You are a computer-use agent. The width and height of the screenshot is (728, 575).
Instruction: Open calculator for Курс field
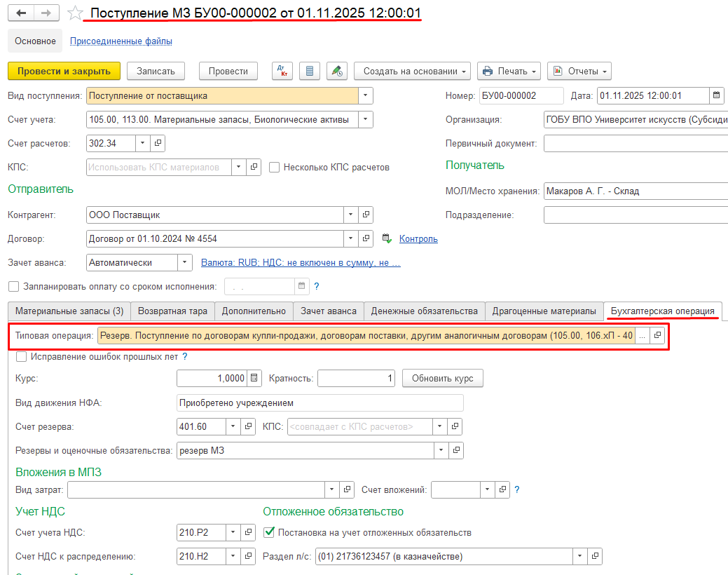click(x=254, y=379)
